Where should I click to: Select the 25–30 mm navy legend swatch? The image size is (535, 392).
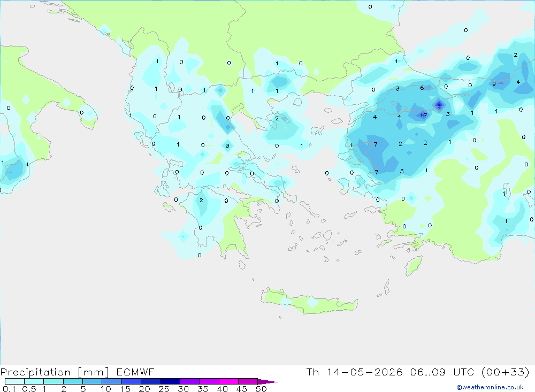point(170,381)
